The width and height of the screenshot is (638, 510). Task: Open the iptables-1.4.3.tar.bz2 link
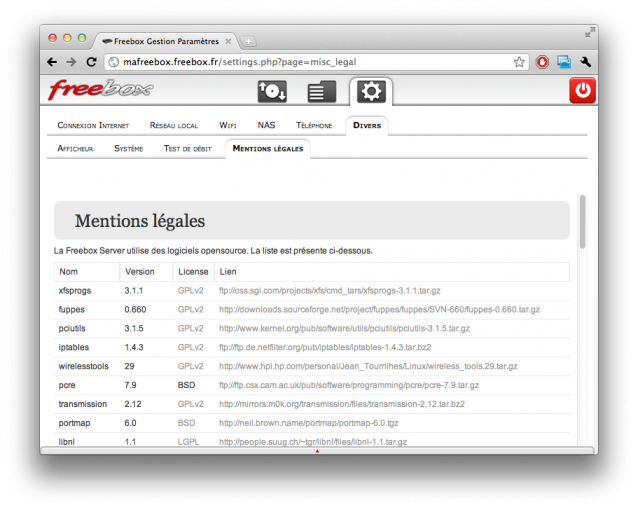coord(325,347)
